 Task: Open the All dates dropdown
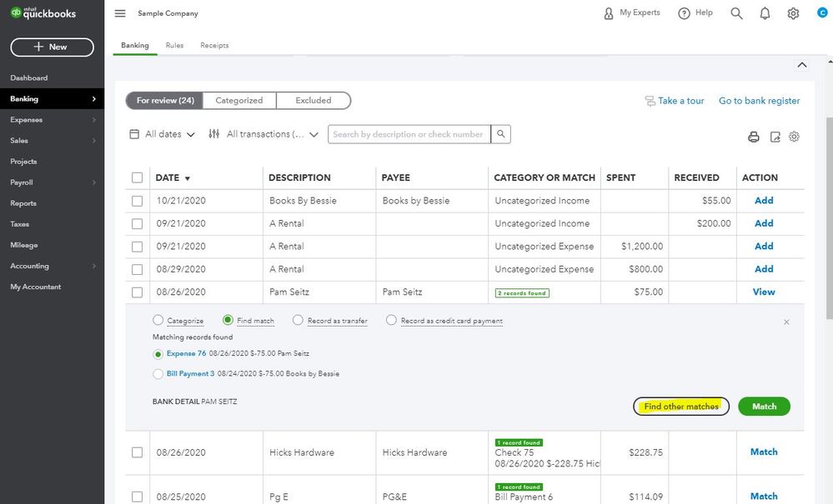point(163,134)
